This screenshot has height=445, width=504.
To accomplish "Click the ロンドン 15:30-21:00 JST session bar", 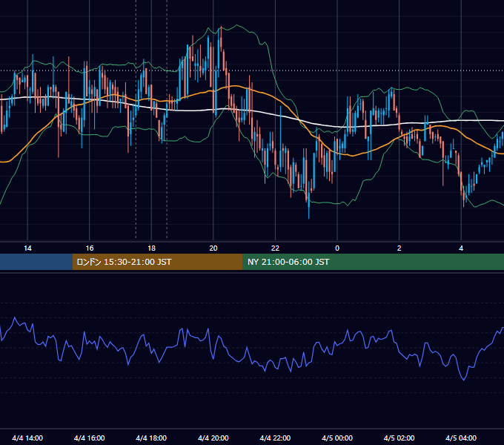I will pyautogui.click(x=157, y=262).
